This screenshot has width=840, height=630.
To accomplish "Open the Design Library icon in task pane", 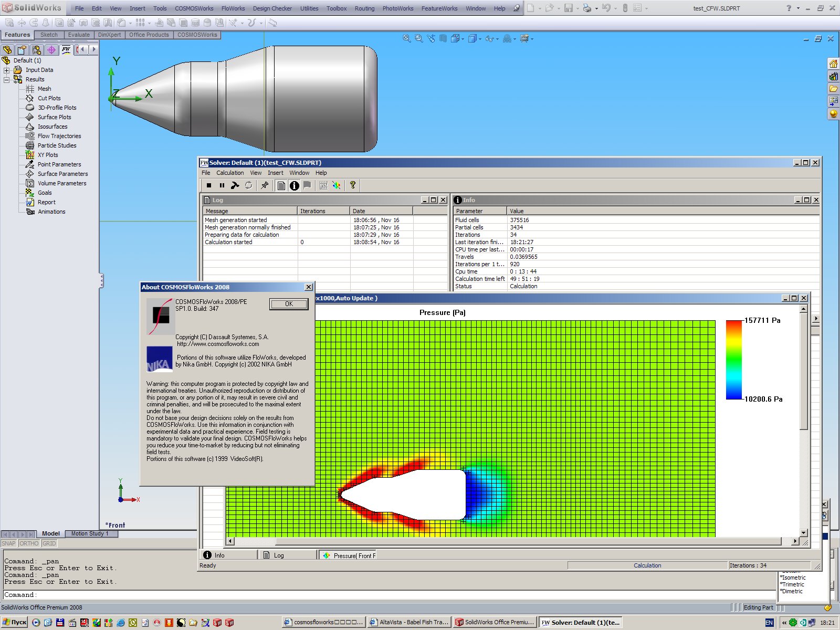I will coord(833,76).
